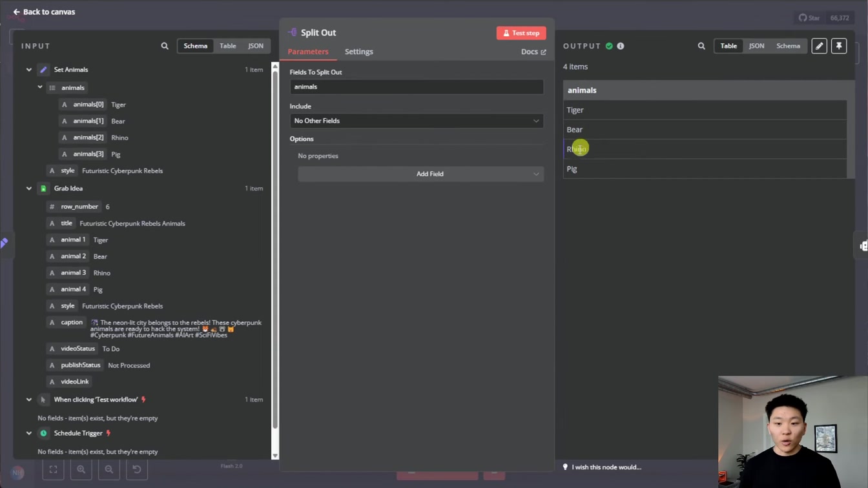Viewport: 868px width, 488px height.
Task: Collapse the Grab Idea section
Action: (x=29, y=188)
